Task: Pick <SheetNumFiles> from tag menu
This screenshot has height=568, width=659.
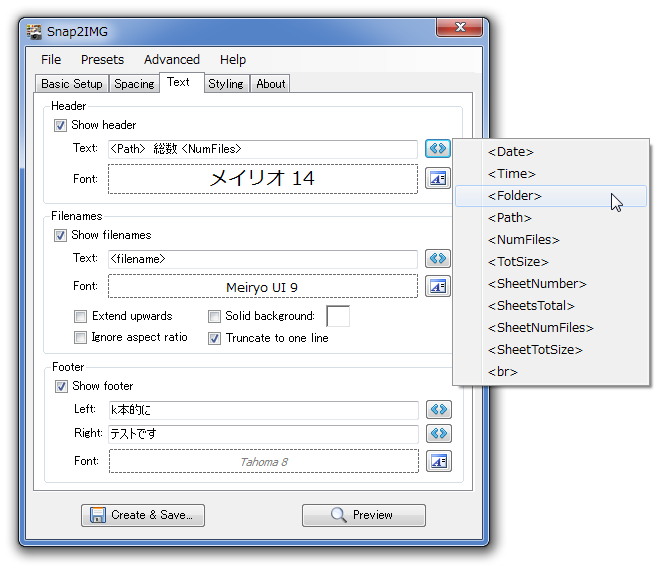Action: 551,328
